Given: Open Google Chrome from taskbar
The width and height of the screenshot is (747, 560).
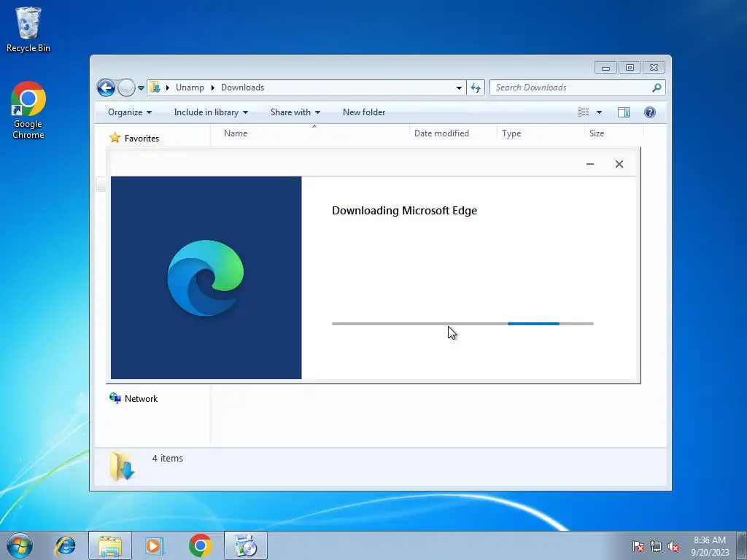Looking at the screenshot, I should coord(200,545).
